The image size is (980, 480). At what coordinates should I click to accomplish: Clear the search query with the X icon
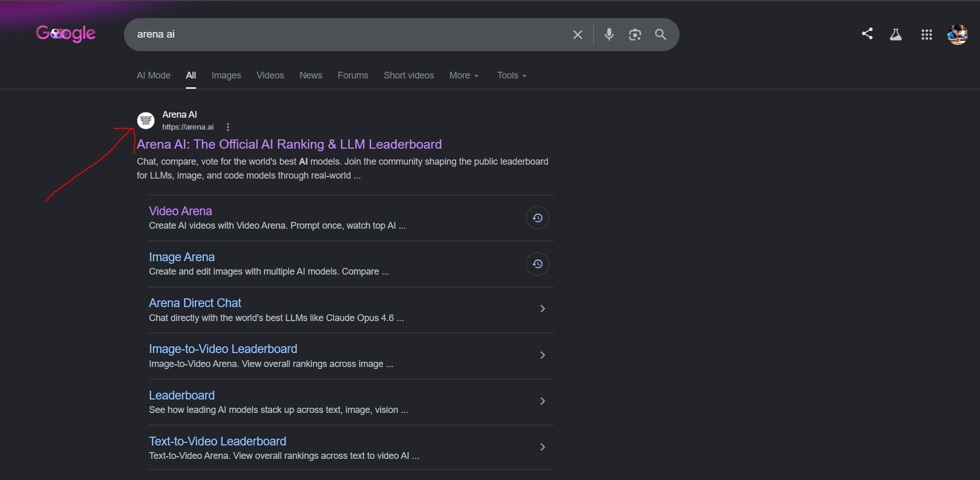tap(577, 35)
